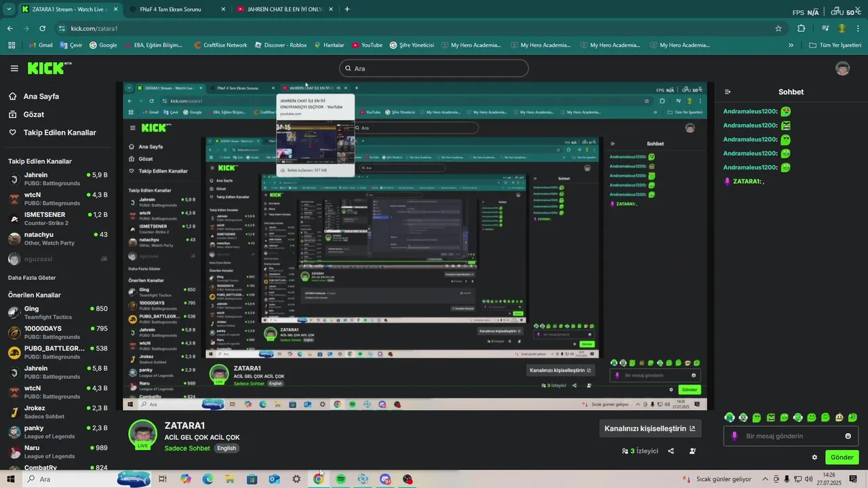
Task: Open Microsoft Store from the taskbar
Action: coord(252,479)
